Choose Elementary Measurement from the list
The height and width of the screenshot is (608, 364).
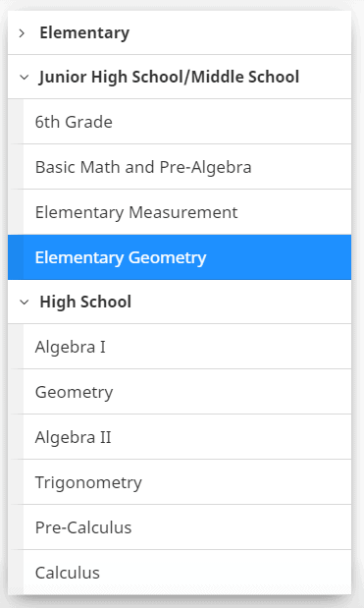tap(187, 212)
